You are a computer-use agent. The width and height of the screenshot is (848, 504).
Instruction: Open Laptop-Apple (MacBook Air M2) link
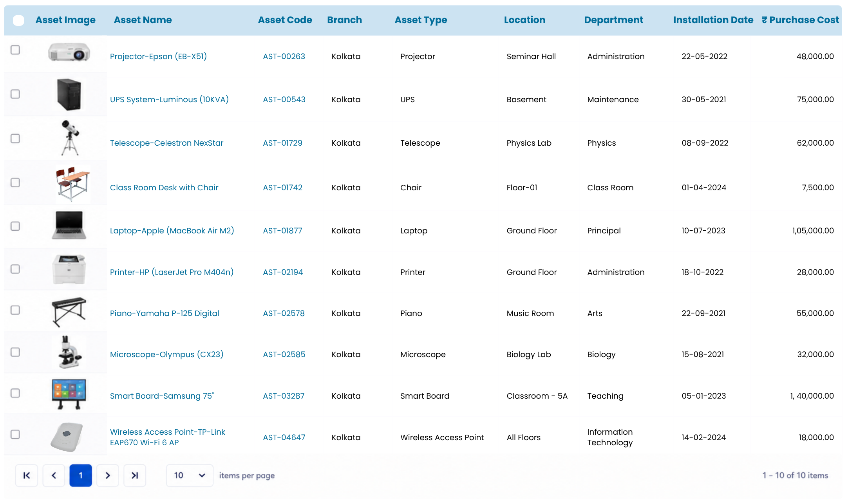tap(172, 231)
